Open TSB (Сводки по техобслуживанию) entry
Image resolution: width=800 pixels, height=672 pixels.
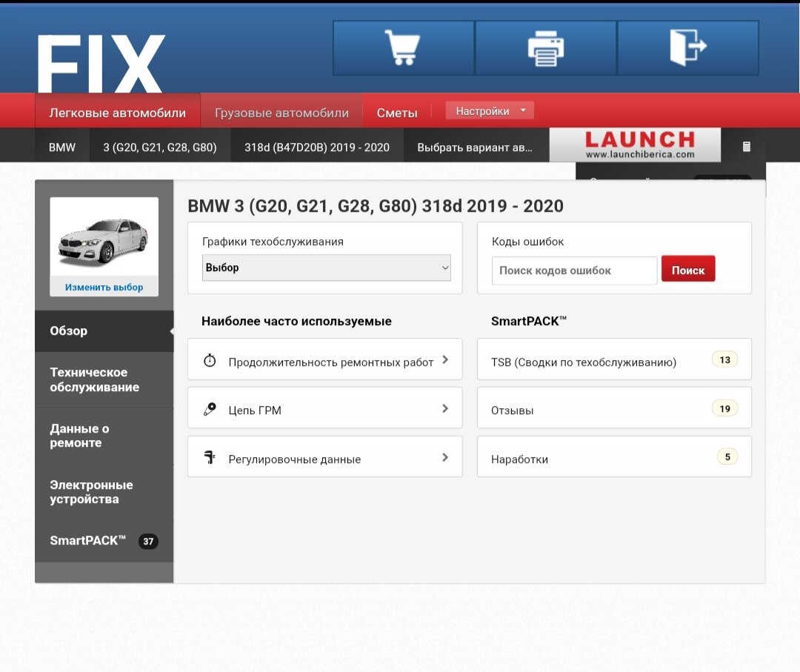pyautogui.click(x=614, y=359)
